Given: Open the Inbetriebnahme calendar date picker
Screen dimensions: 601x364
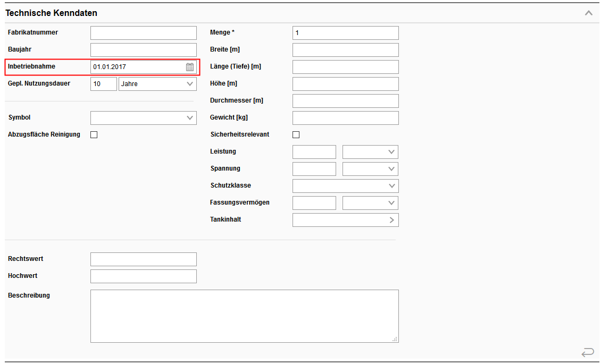Looking at the screenshot, I should click(x=190, y=67).
